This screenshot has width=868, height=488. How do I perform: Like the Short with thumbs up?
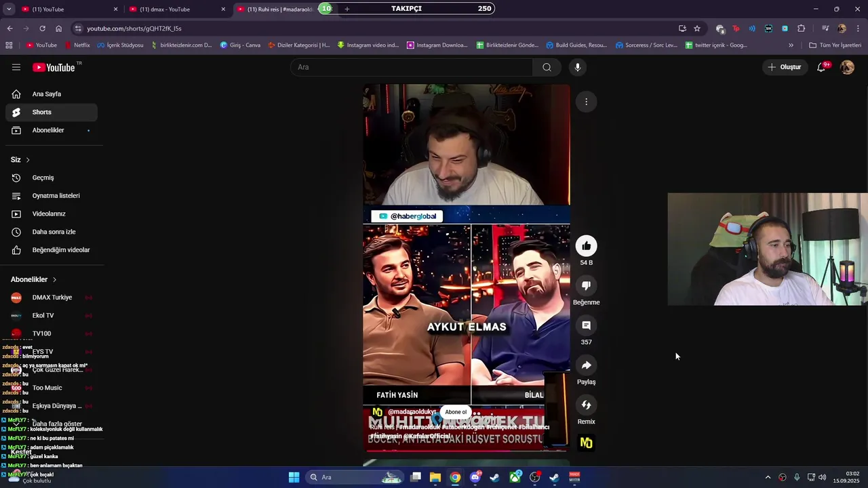[x=587, y=246]
